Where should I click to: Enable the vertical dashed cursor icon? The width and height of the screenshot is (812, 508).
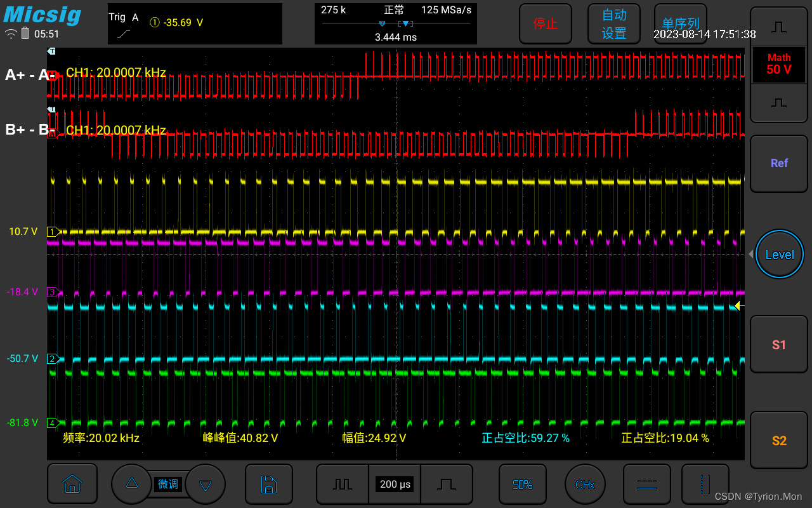point(705,484)
